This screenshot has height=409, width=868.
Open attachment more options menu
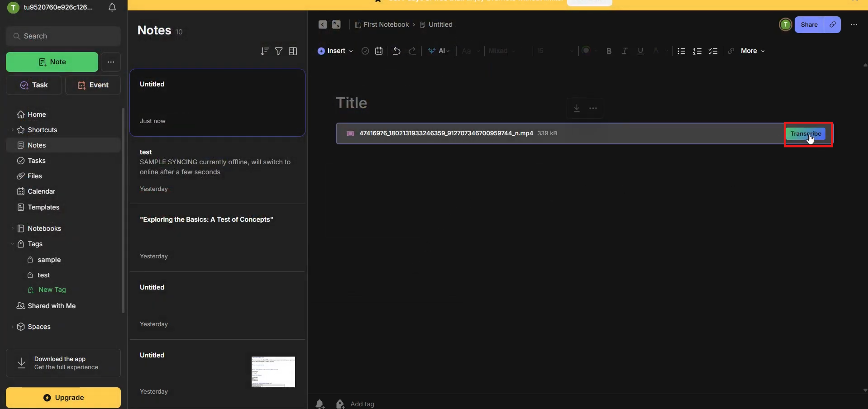click(x=593, y=108)
